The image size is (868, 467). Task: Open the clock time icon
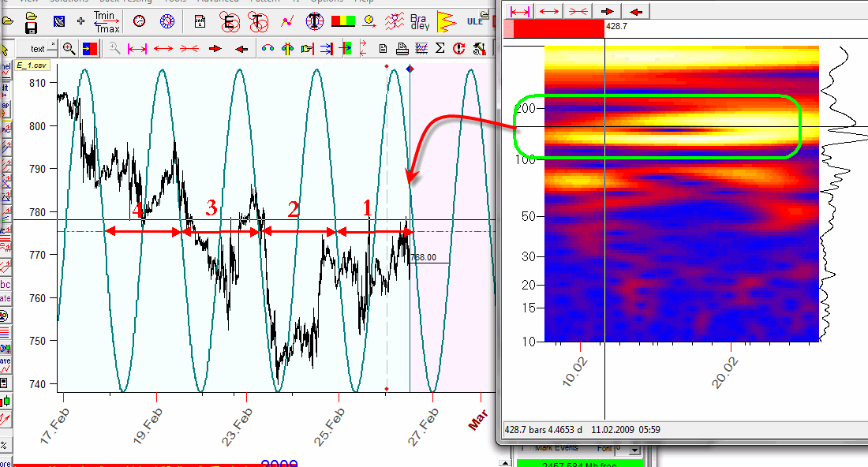[140, 21]
